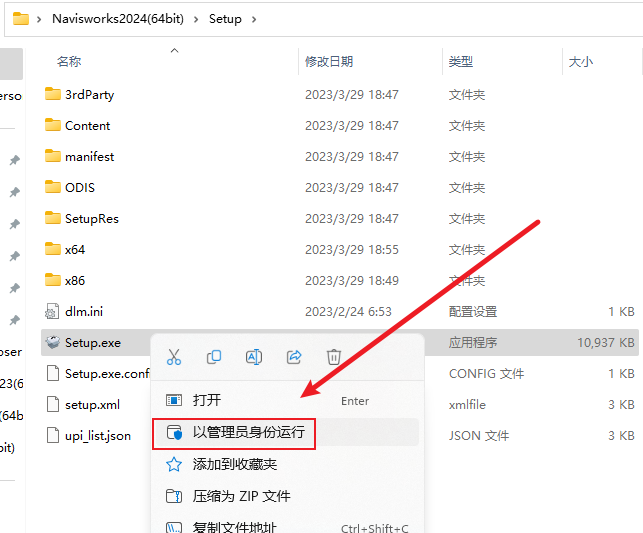
Task: Click the 3rdParty folder icon
Action: pos(52,94)
